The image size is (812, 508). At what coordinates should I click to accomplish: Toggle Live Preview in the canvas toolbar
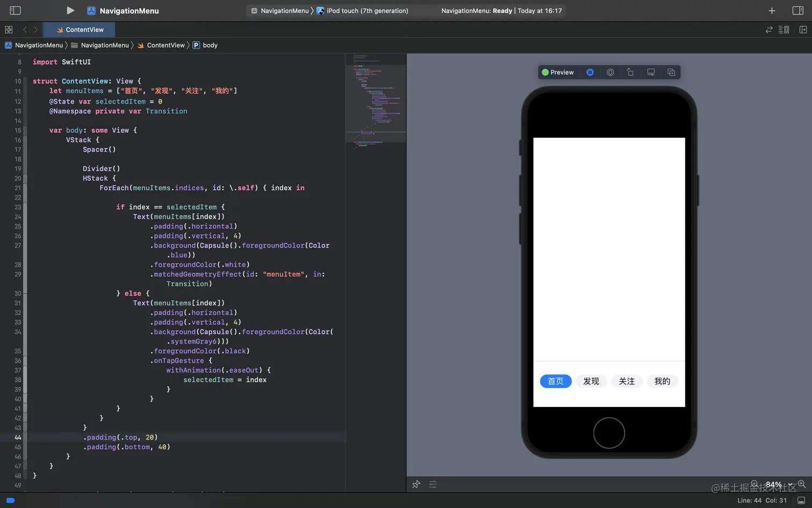590,72
